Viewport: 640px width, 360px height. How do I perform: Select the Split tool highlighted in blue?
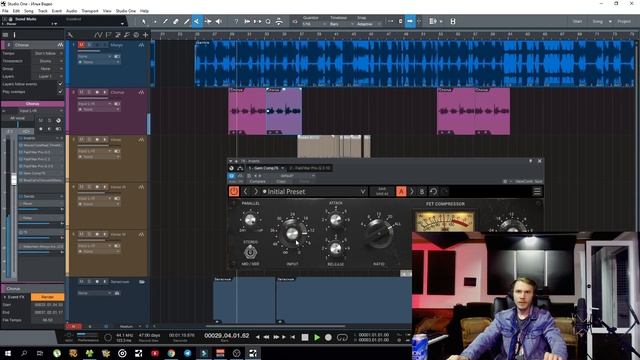coord(197,21)
